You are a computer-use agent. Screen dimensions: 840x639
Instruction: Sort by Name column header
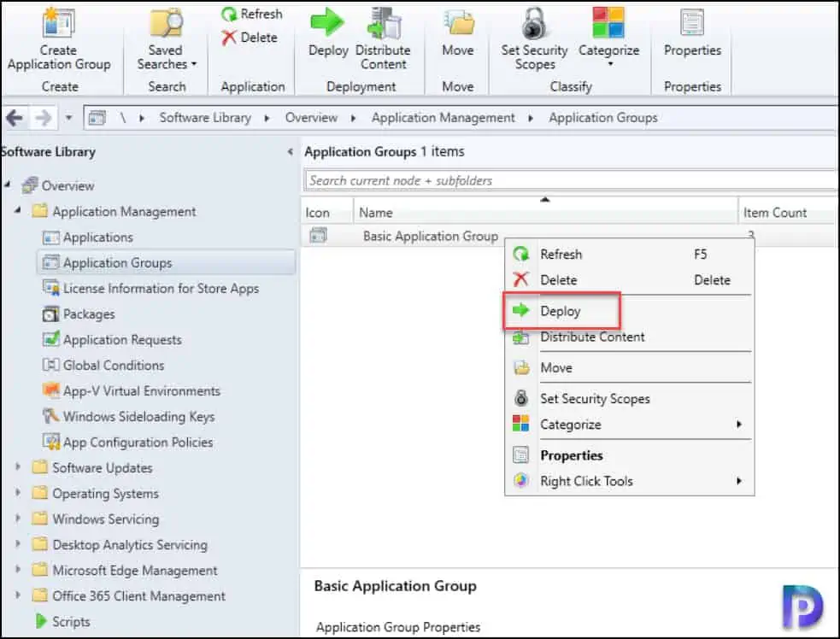(x=545, y=213)
